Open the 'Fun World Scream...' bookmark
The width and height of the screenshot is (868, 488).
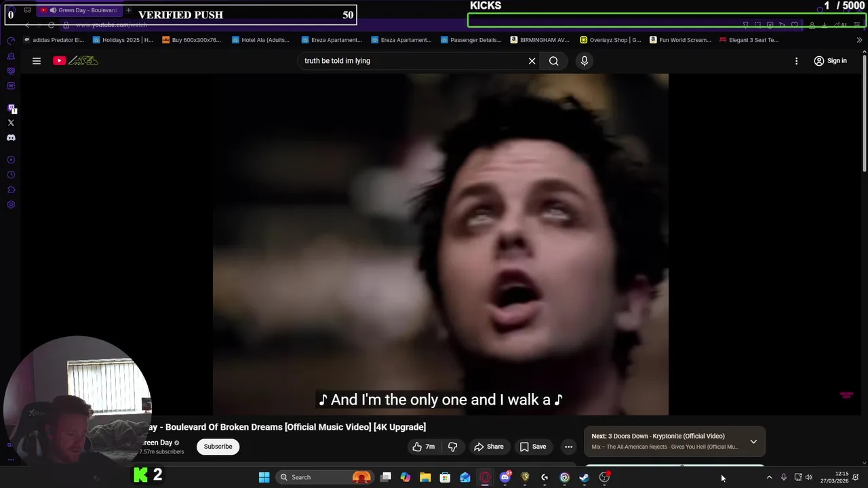click(680, 40)
